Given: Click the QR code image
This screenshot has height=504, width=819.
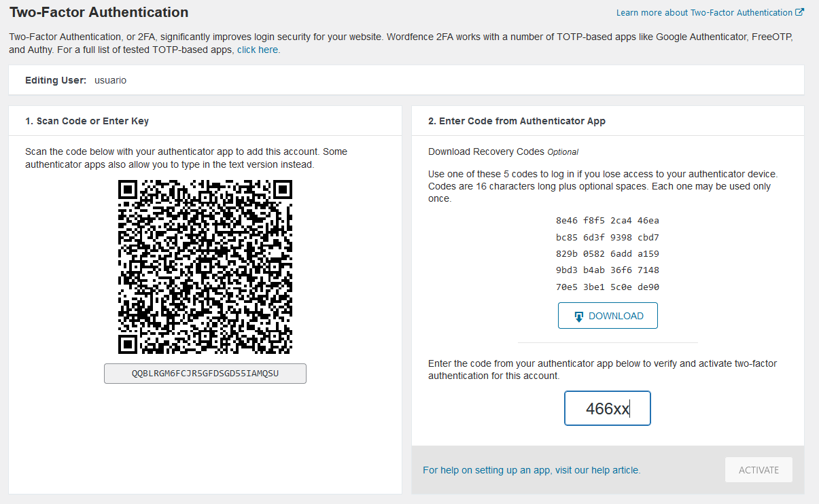Looking at the screenshot, I should pos(205,267).
